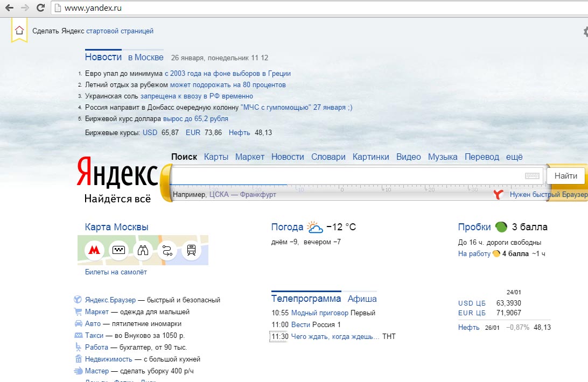Click the building icon beside Недвижимость
This screenshot has height=382, width=588.
click(79, 359)
